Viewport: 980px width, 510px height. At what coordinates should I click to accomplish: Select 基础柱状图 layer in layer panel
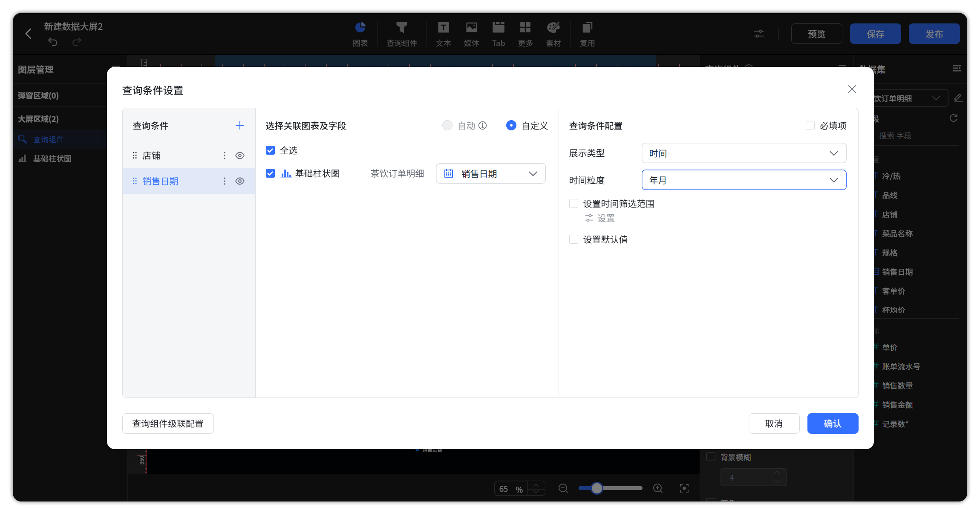(60, 158)
